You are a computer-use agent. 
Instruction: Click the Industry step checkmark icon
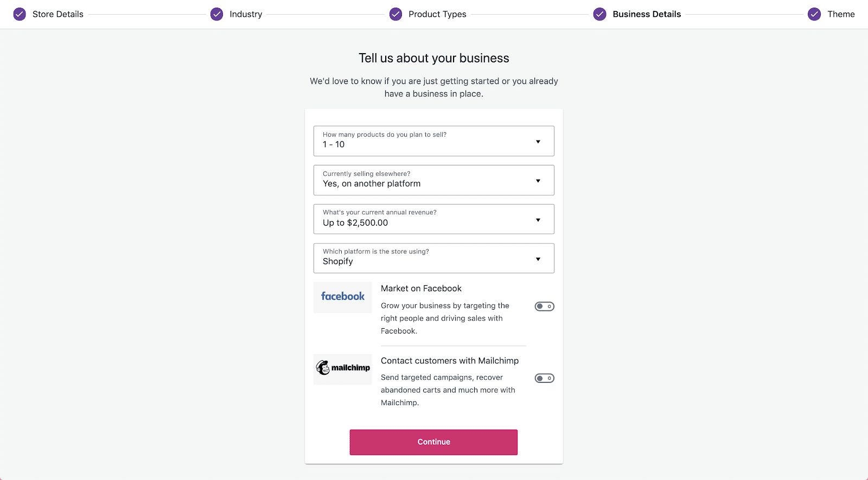click(216, 14)
